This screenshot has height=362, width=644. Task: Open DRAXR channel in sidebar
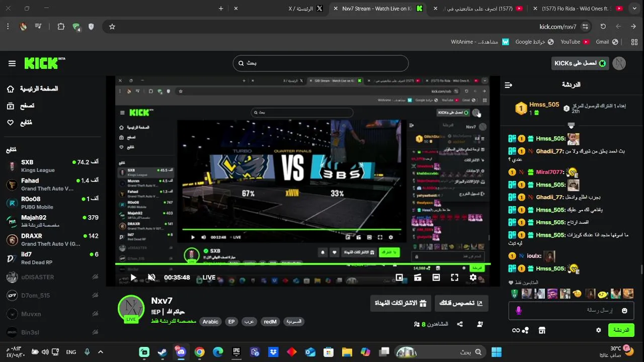tap(52, 239)
